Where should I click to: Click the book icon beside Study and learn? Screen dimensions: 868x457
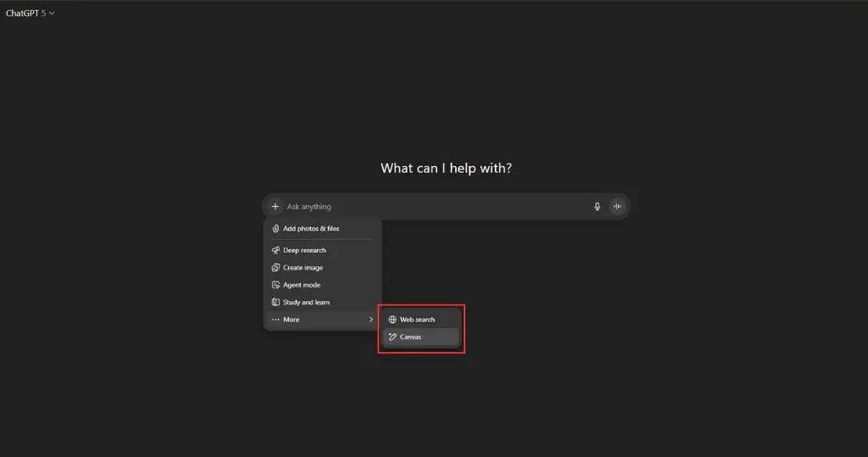[275, 302]
